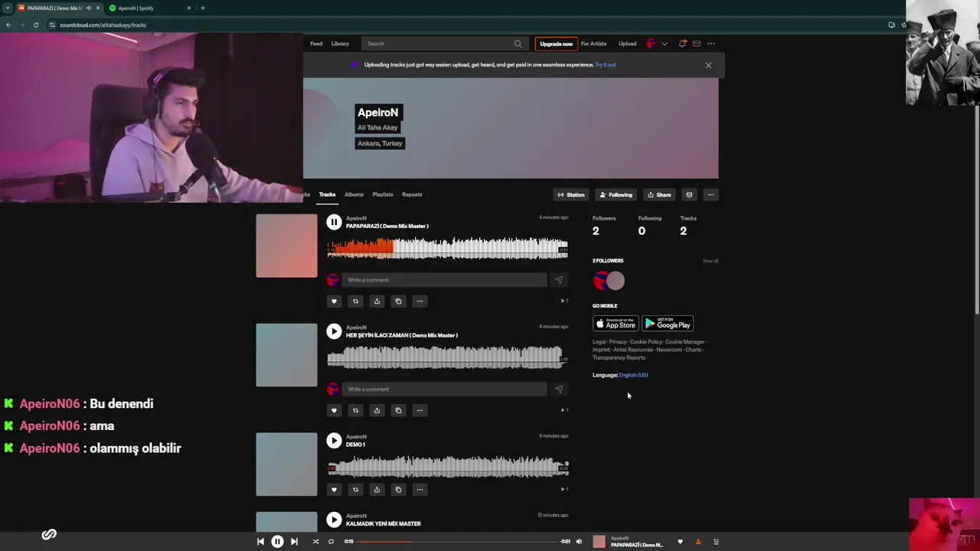
Task: Write a comment on PAPAPARAZİ track
Action: [444, 280]
